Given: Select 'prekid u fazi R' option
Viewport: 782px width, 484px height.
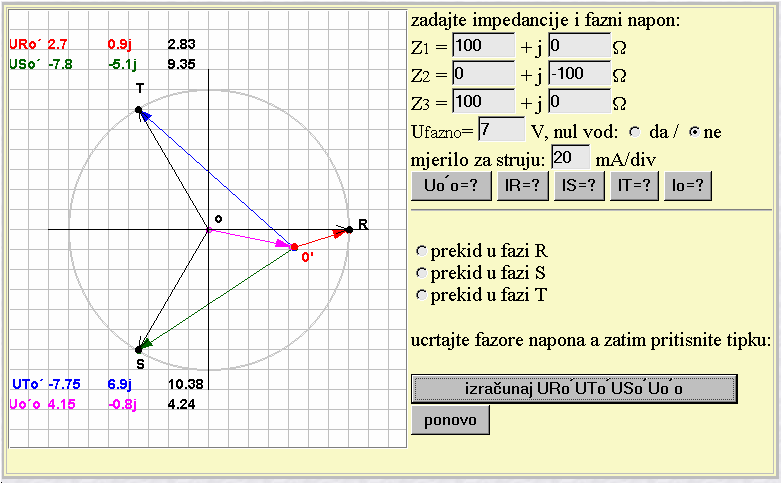Looking at the screenshot, I should [421, 251].
